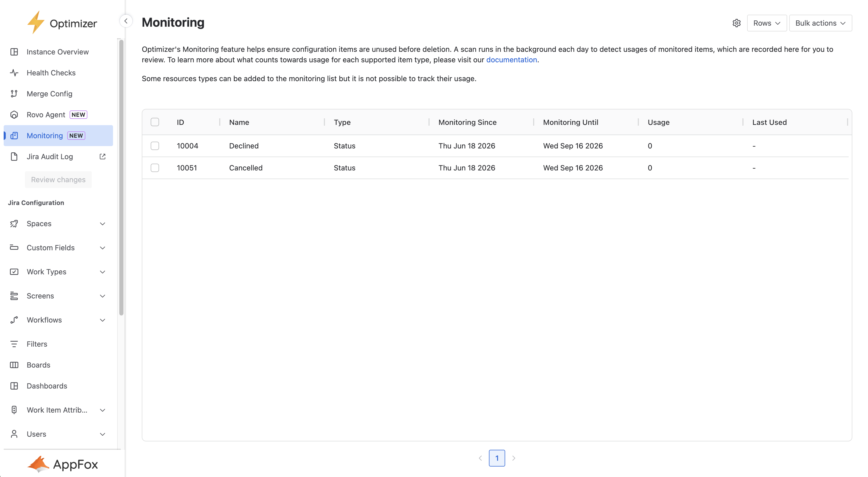The width and height of the screenshot is (868, 477).
Task: Open the Bulk actions dropdown
Action: coord(820,23)
